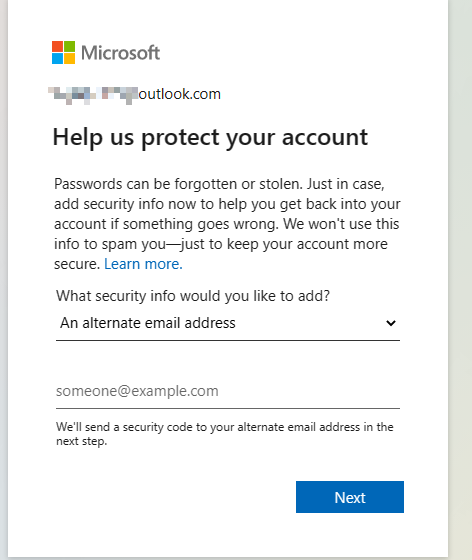Click the Microsoft four-square logo

click(x=64, y=52)
